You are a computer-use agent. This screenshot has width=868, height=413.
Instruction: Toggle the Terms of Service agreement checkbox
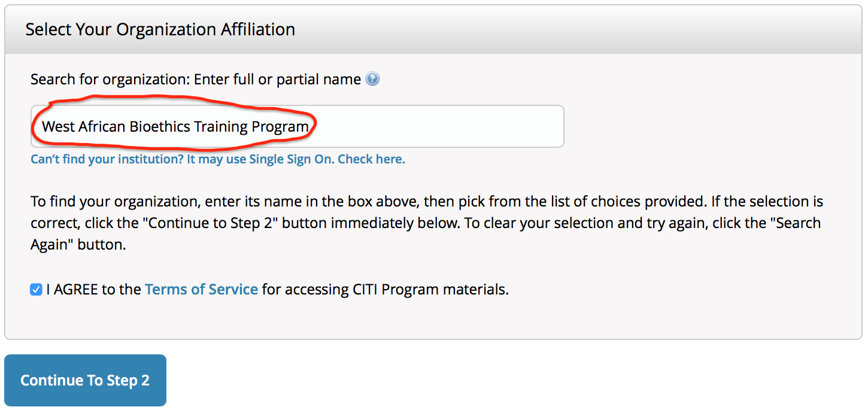[37, 290]
